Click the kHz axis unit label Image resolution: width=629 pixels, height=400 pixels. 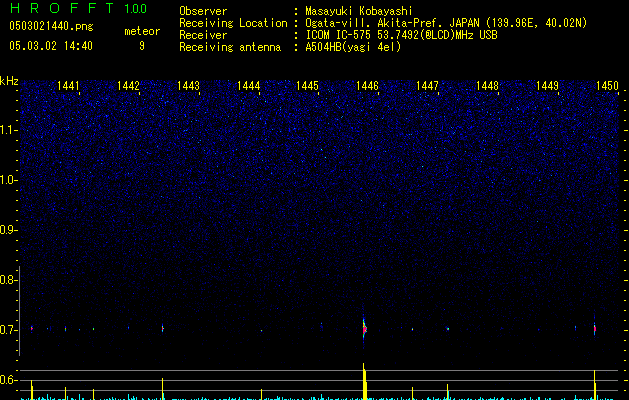pyautogui.click(x=9, y=81)
